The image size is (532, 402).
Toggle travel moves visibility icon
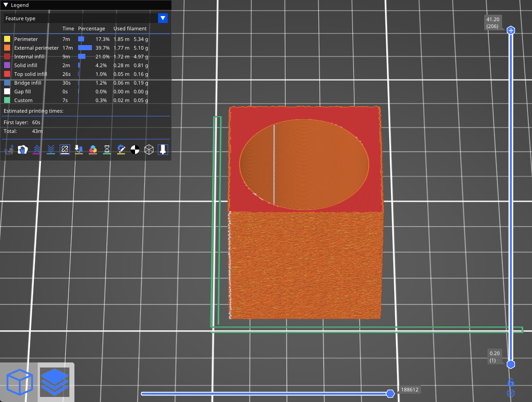(x=9, y=149)
